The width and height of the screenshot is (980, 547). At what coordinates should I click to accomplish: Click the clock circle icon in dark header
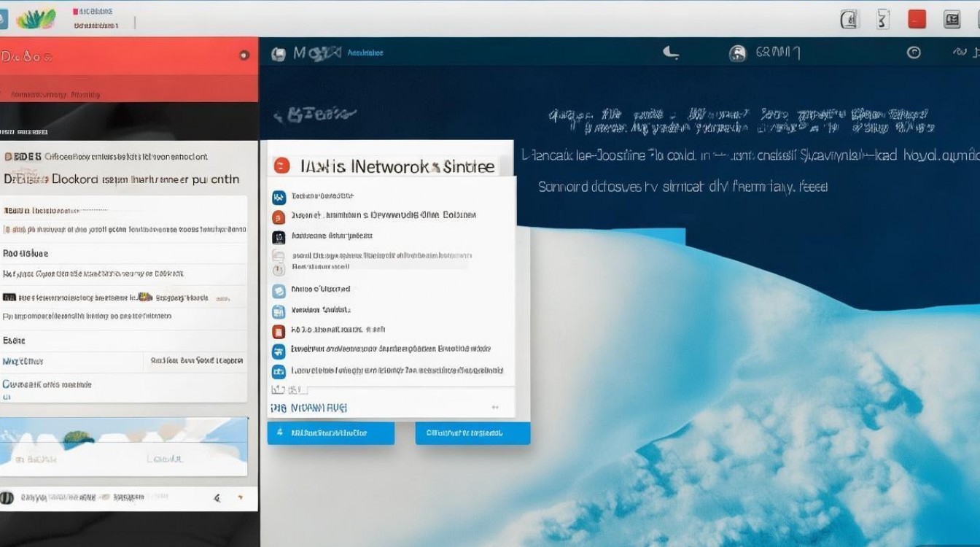(x=913, y=53)
